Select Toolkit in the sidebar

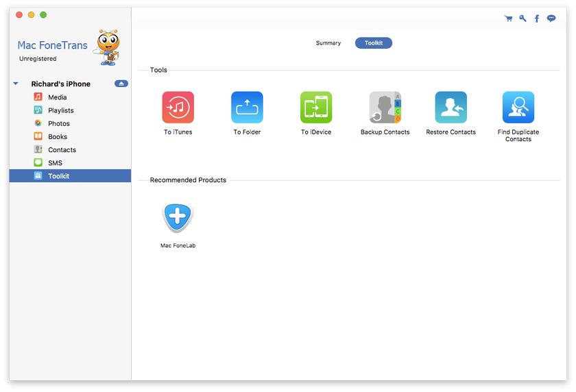click(70, 176)
